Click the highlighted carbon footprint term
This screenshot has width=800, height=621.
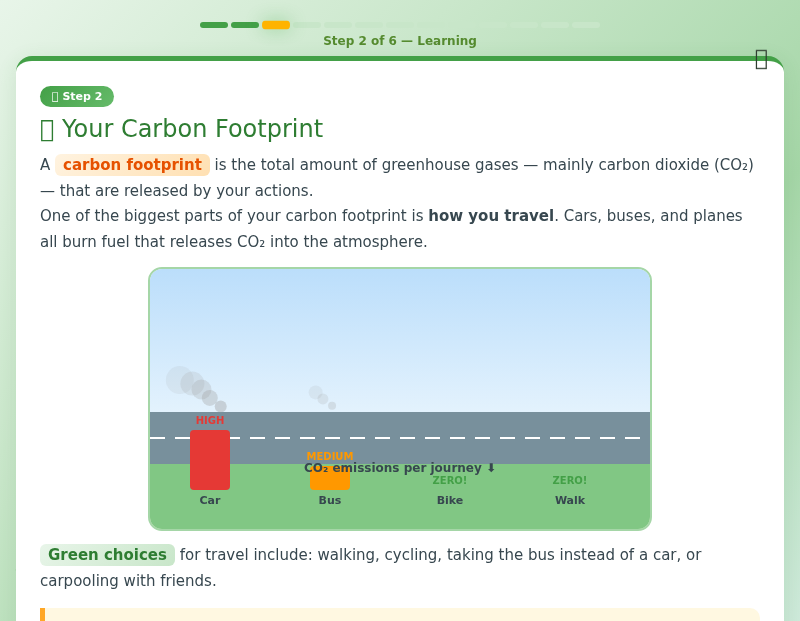pos(132,164)
